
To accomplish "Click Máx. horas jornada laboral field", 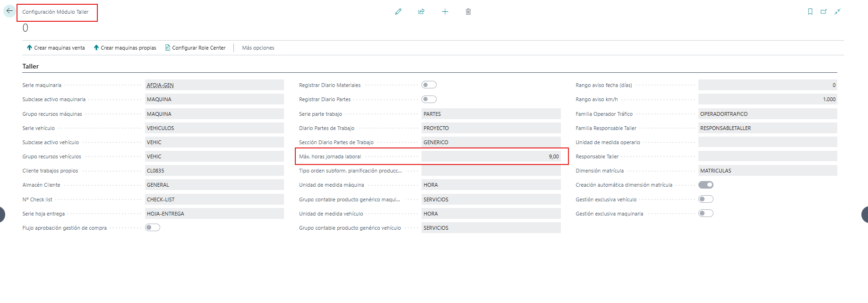I will 491,156.
